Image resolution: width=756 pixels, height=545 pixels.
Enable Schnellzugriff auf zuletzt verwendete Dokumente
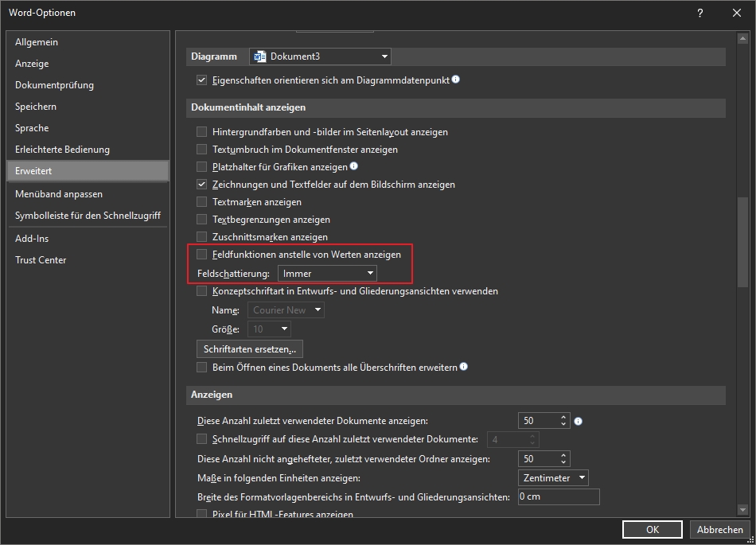coord(201,439)
